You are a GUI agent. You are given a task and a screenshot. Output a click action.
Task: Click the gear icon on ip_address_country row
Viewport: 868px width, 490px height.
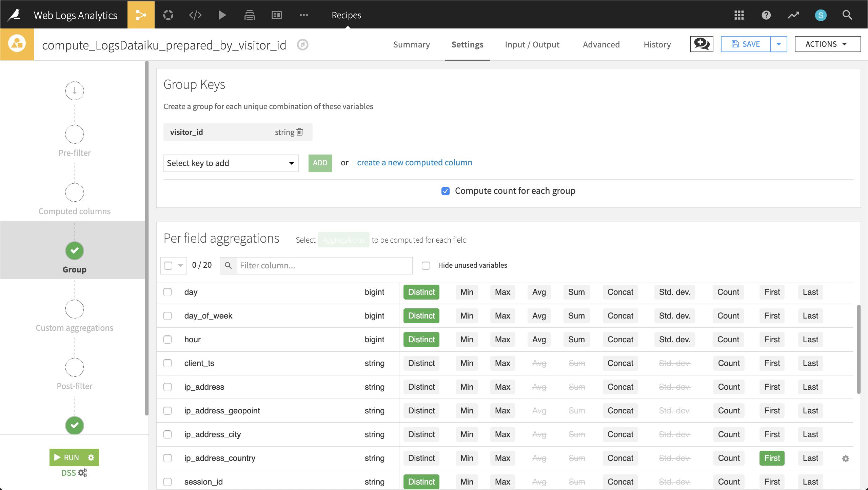(846, 458)
